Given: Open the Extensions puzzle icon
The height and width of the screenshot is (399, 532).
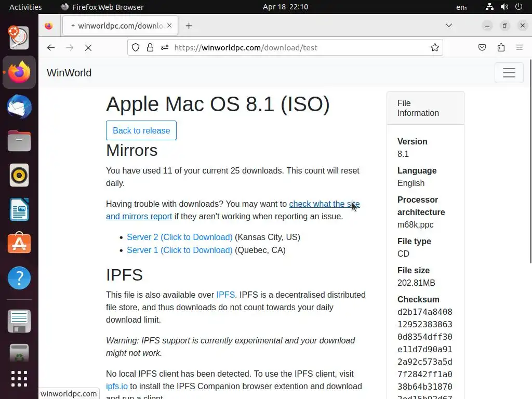Looking at the screenshot, I should pyautogui.click(x=501, y=47).
